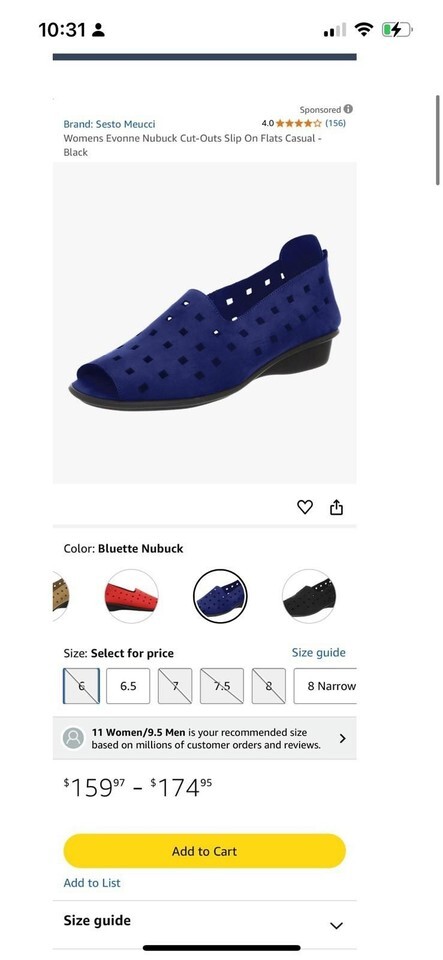Open recommended size details chevron

tap(343, 738)
